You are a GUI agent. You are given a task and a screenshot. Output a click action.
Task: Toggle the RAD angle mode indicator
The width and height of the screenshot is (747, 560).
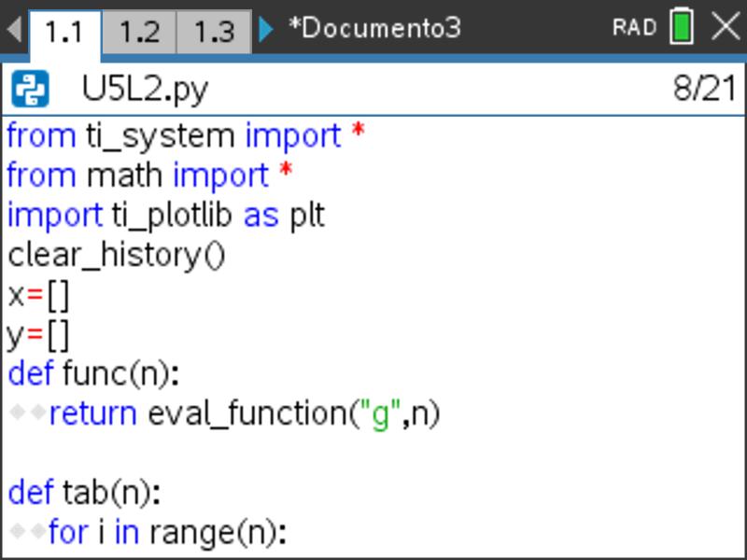pos(634,28)
